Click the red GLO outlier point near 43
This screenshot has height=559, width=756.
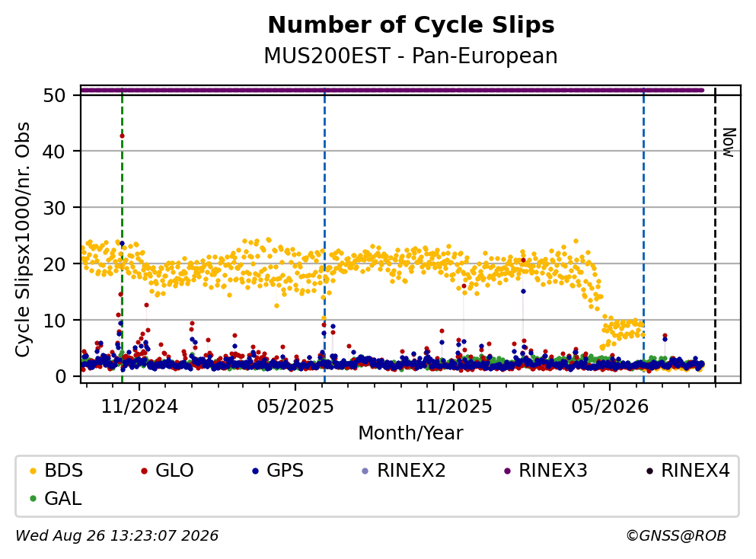(x=122, y=136)
